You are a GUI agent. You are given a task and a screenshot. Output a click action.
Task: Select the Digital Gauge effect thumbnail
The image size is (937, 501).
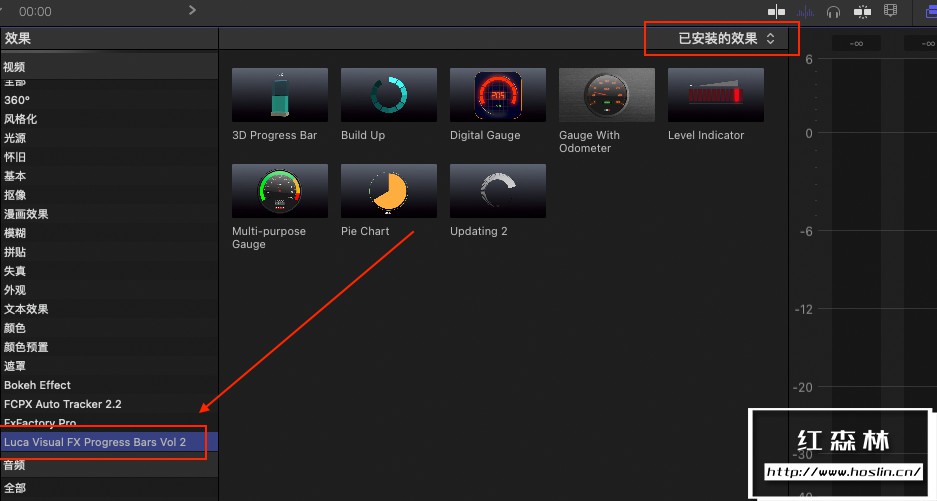[x=498, y=94]
